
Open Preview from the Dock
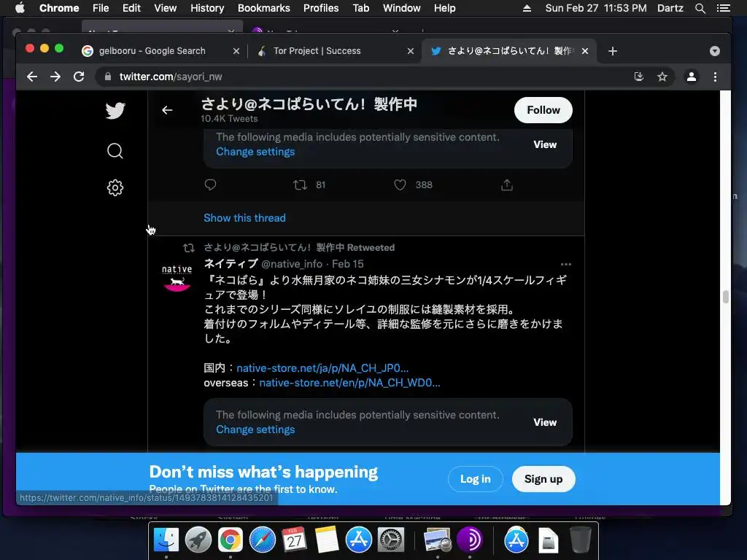(x=438, y=540)
